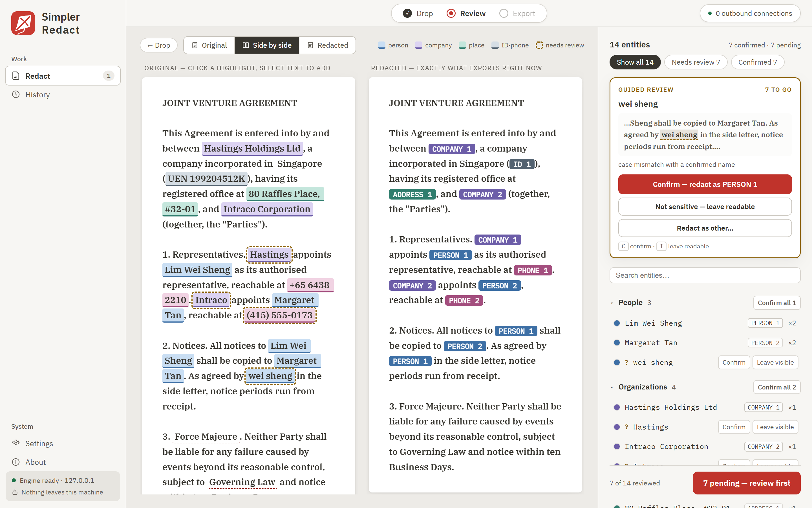The image size is (812, 508).
Task: Click the 7 pending — review first button
Action: [x=746, y=483]
